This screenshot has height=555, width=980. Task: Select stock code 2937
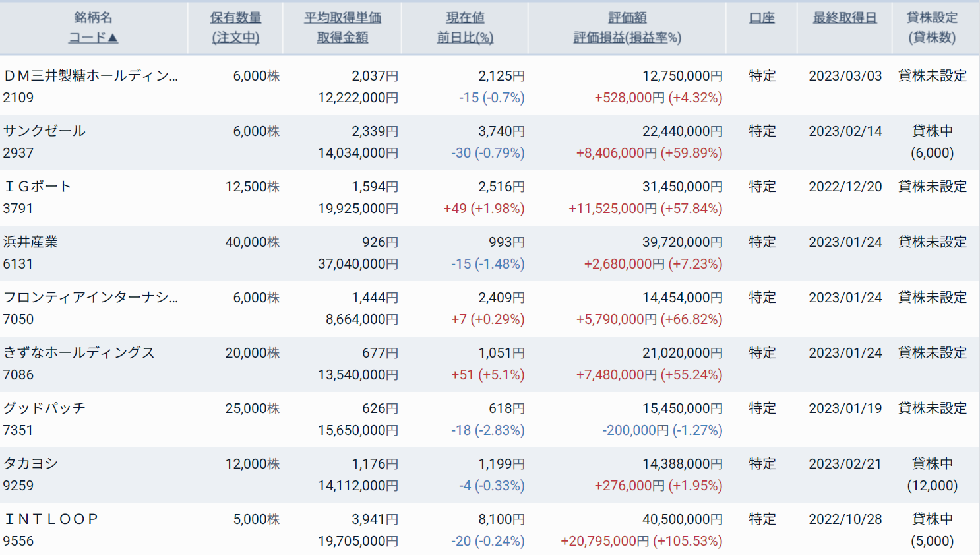pyautogui.click(x=18, y=153)
